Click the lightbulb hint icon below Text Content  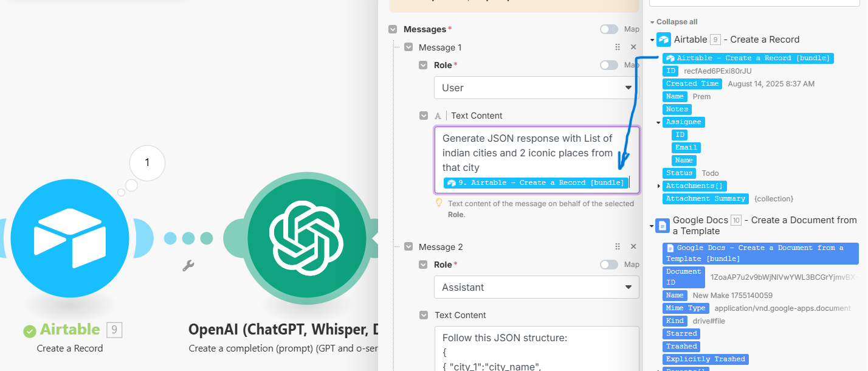tap(439, 203)
